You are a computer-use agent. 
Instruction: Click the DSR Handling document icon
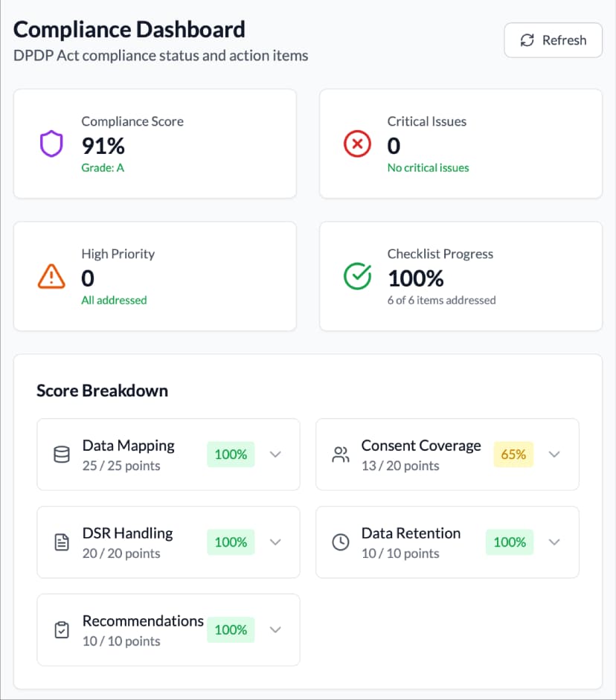point(60,542)
